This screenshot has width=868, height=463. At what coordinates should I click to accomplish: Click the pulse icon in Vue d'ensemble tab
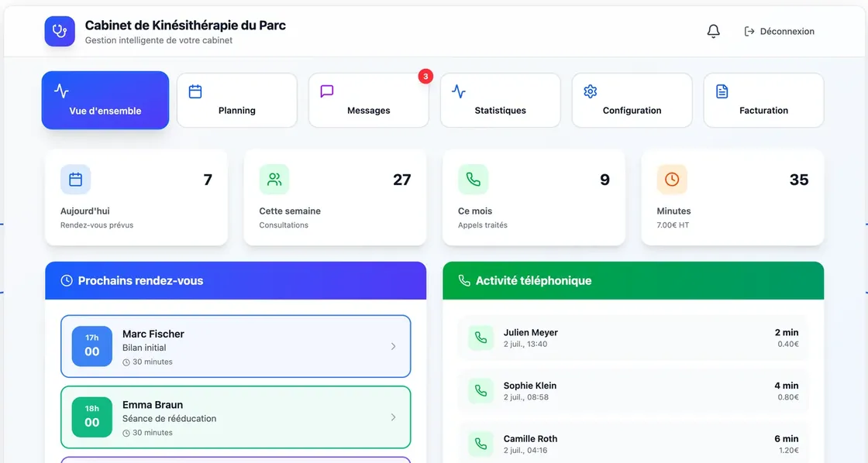pos(61,91)
